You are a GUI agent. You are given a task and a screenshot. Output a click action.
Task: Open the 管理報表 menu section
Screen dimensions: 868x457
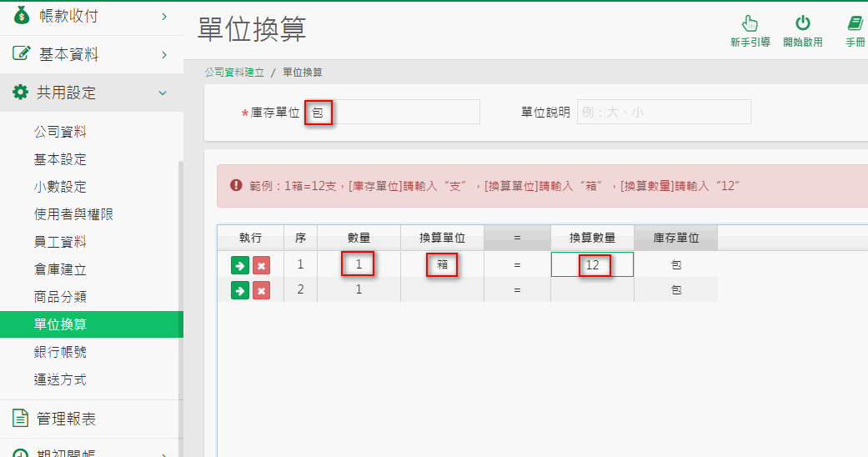92,419
